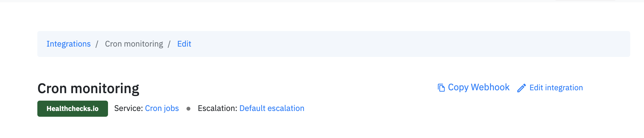
Task: Click the Escalation: label
Action: pos(217,108)
